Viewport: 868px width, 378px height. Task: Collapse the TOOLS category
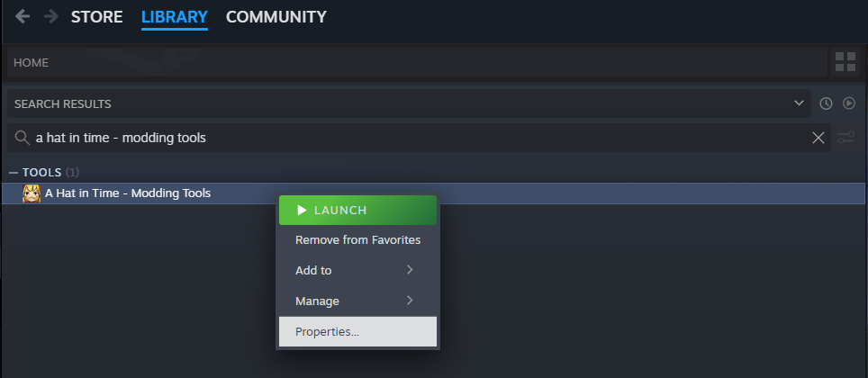pos(14,173)
